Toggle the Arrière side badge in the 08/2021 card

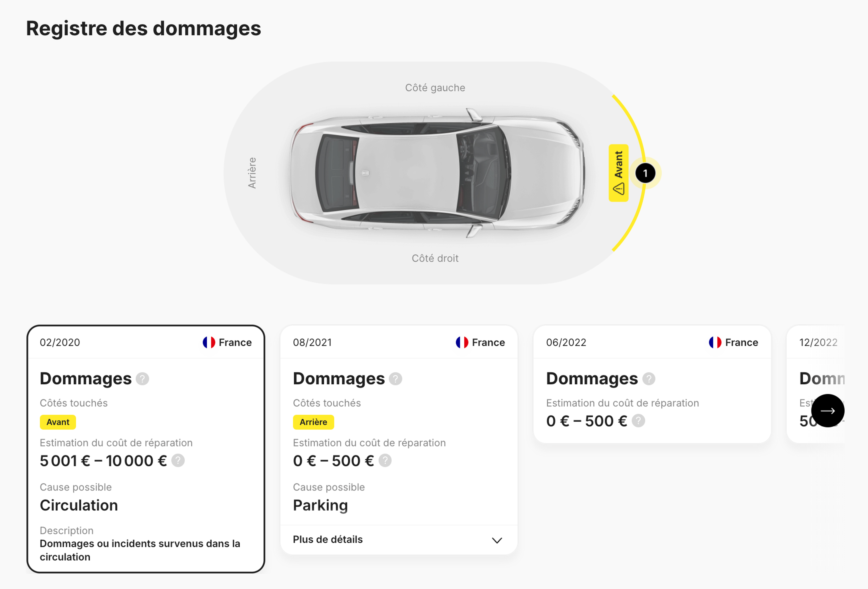pyautogui.click(x=313, y=422)
